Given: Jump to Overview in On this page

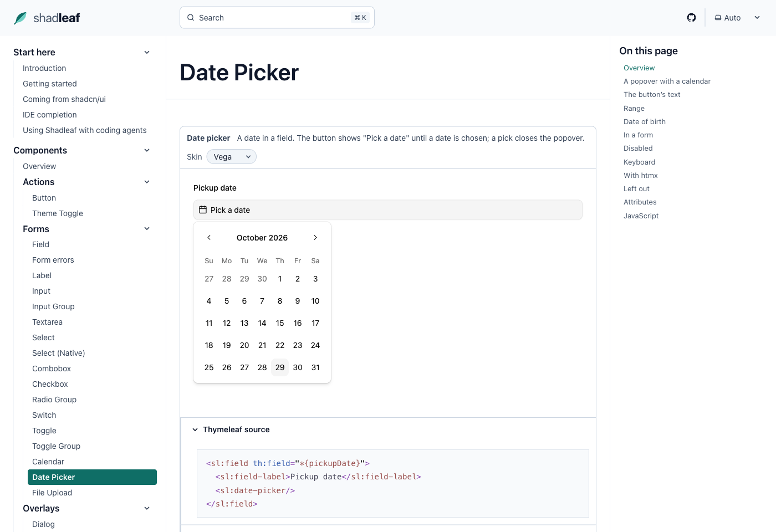Looking at the screenshot, I should [639, 68].
